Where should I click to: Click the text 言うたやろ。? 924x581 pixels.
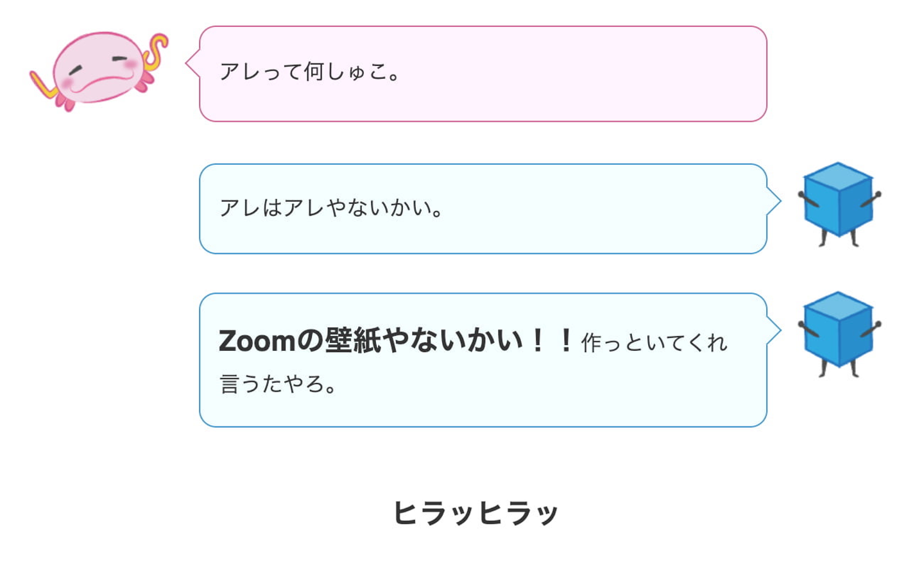[278, 383]
